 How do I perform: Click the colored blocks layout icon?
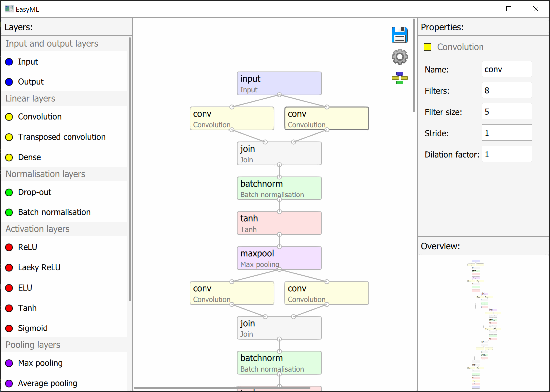click(x=400, y=78)
